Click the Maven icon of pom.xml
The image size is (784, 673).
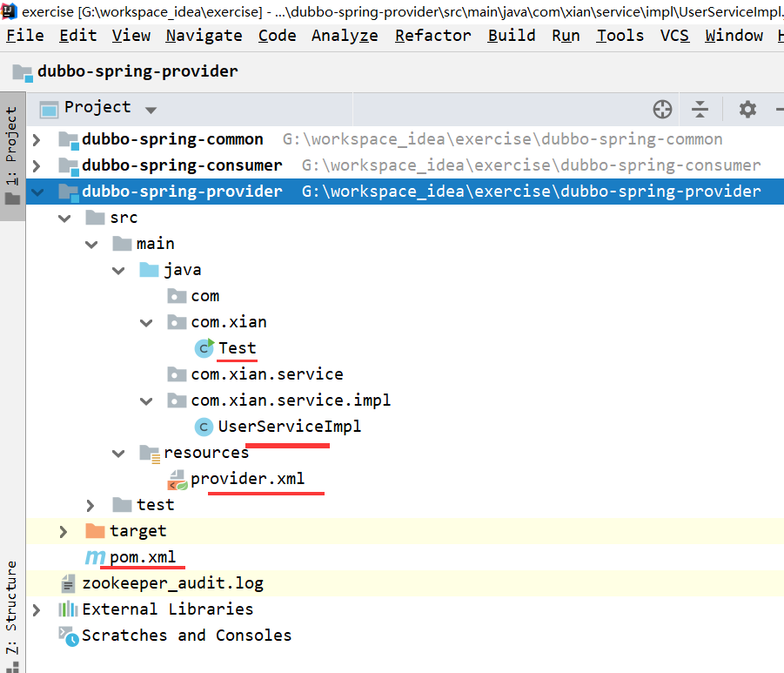click(x=95, y=557)
